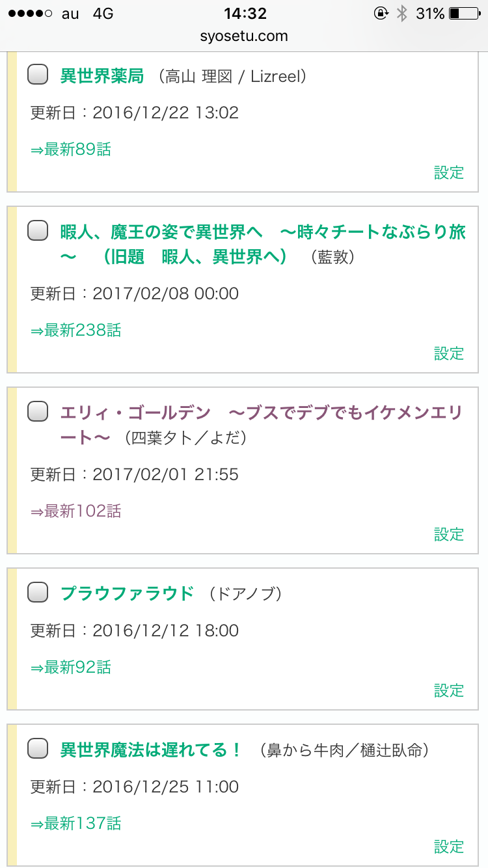Screen dimensions: 488x868
Task: Open 設定 for プラウファラウド
Action: [x=449, y=690]
